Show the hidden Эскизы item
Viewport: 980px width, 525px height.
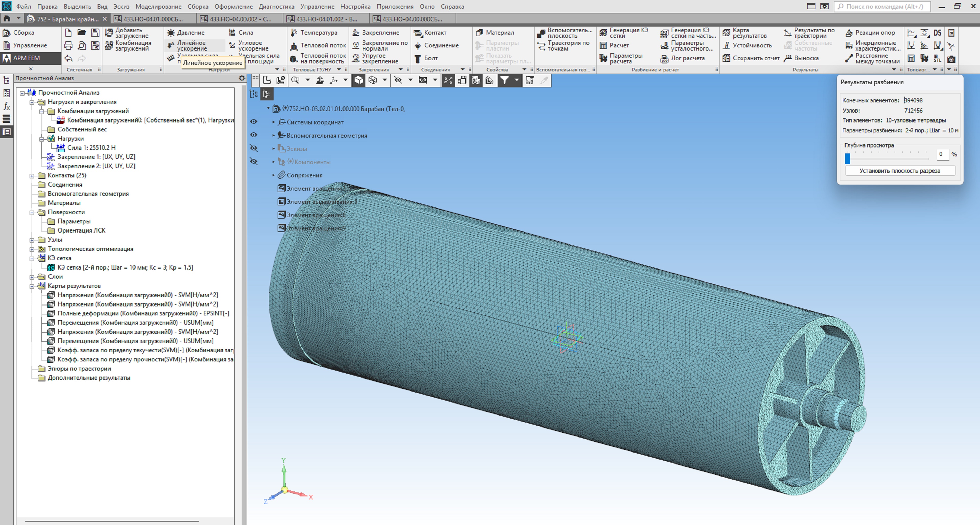tap(254, 148)
